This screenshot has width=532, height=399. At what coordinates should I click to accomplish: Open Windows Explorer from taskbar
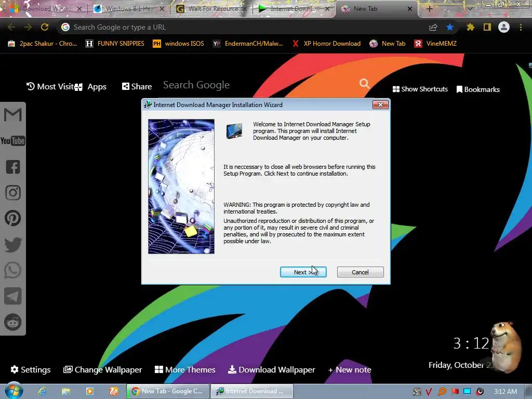coord(66,391)
